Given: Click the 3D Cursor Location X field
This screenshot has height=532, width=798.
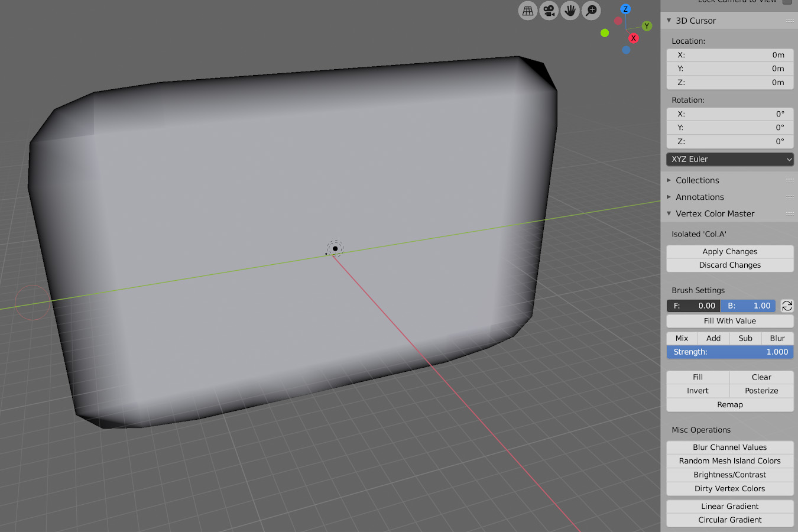Looking at the screenshot, I should click(x=729, y=55).
